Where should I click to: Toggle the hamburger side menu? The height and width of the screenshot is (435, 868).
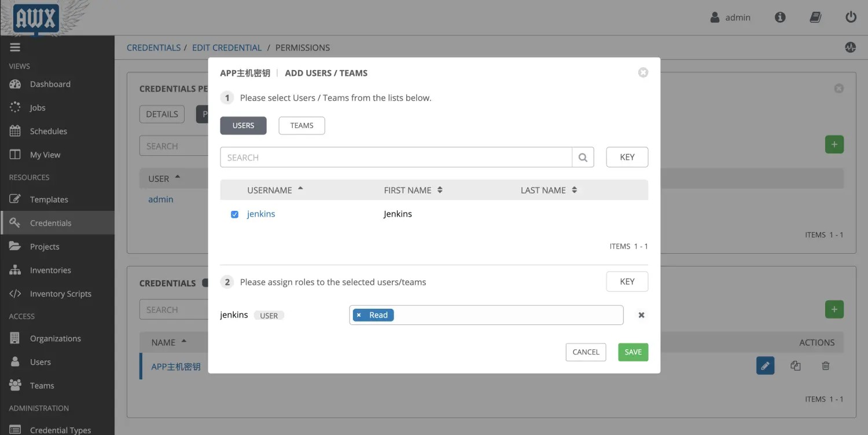(15, 47)
